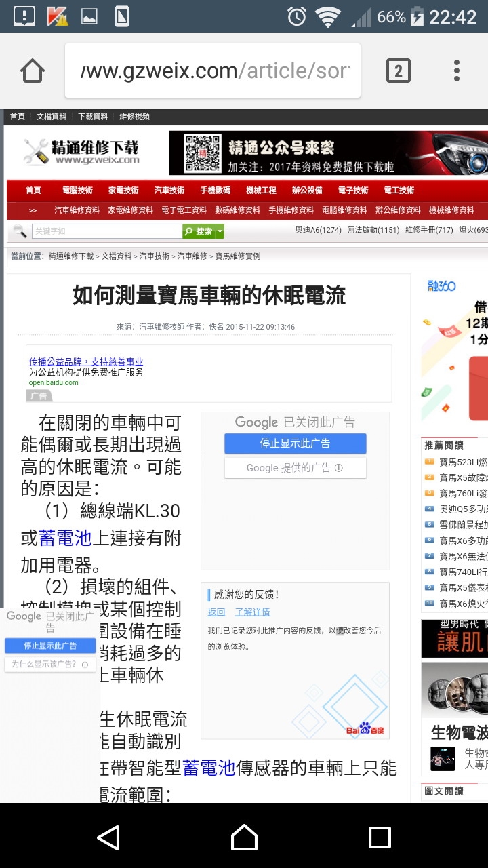Tap the Android recent apps square button
488x868 pixels.
[380, 837]
